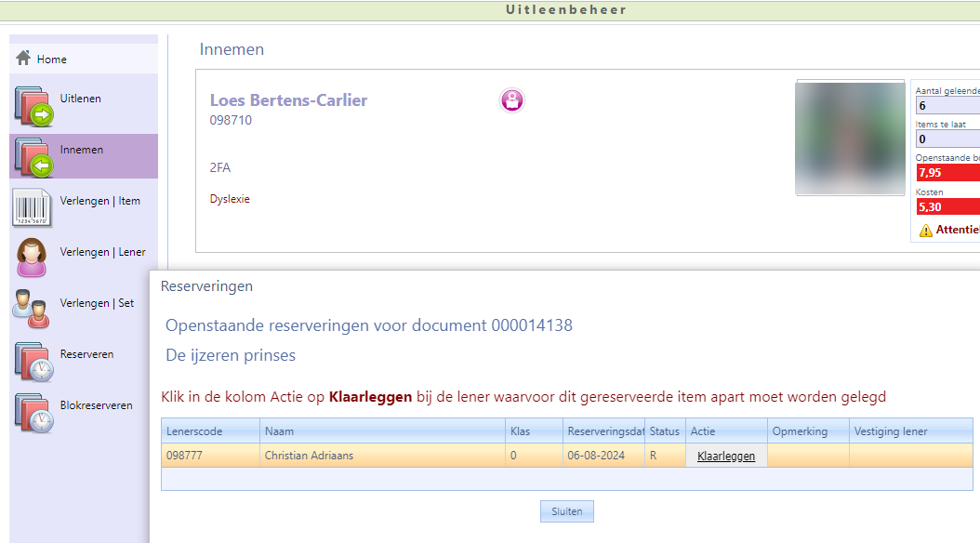Launch Blokreserveren from the sidebar

[x=34, y=411]
